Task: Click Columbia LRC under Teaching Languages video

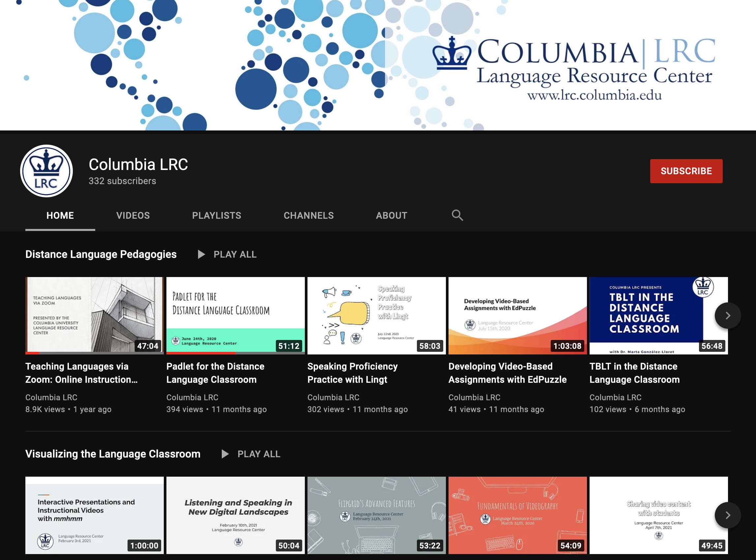Action: pyautogui.click(x=51, y=397)
